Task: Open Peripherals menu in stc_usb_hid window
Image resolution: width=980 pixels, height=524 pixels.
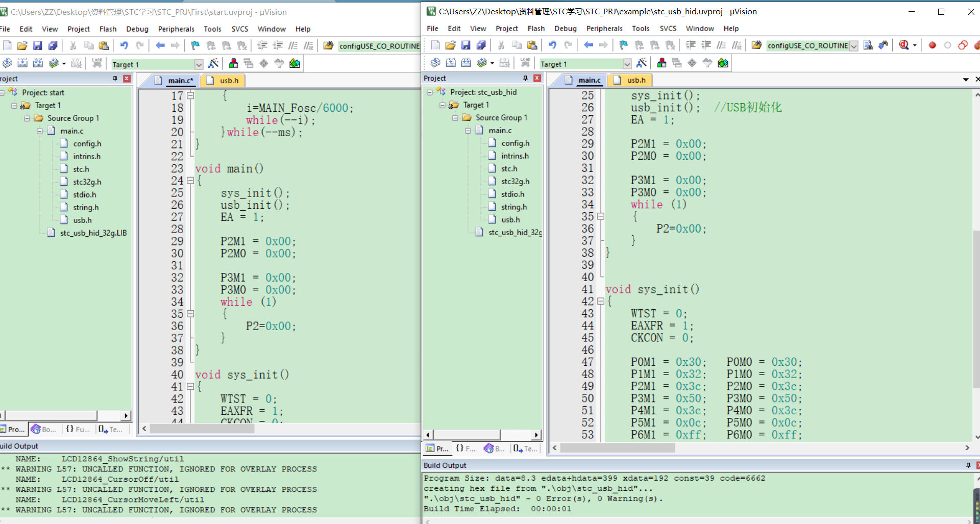Action: point(604,29)
